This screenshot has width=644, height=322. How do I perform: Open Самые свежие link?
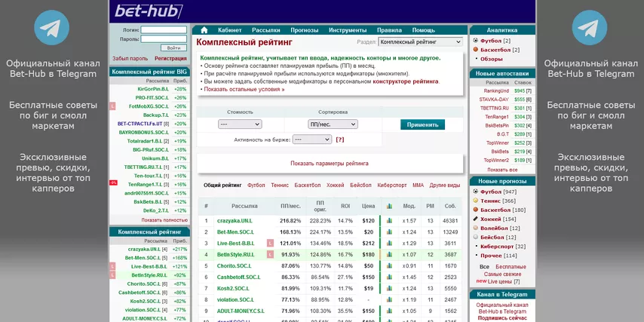[502, 274]
